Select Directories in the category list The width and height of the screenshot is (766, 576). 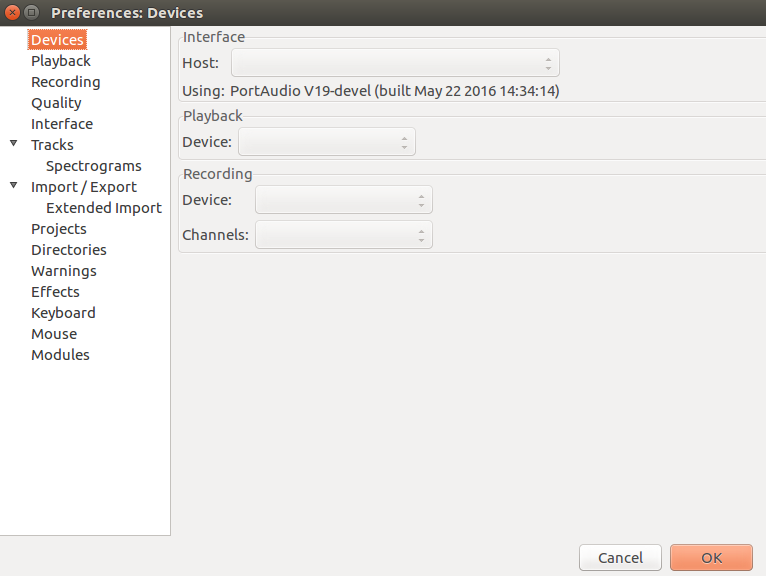(68, 250)
